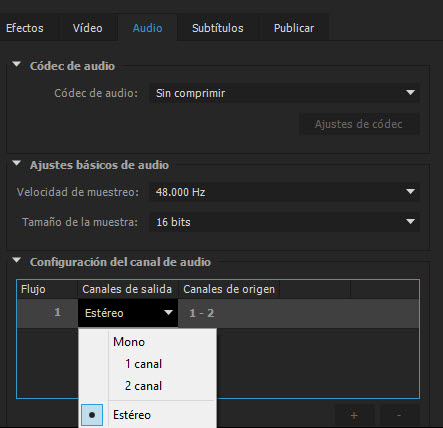The width and height of the screenshot is (443, 428).
Task: Click the Tamaño de la muestra label
Action: [80, 222]
